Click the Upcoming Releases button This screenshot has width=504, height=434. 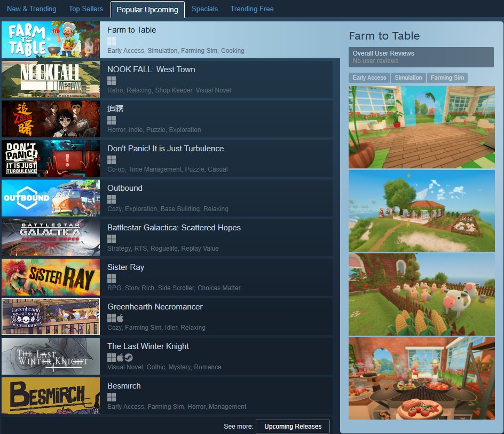293,427
